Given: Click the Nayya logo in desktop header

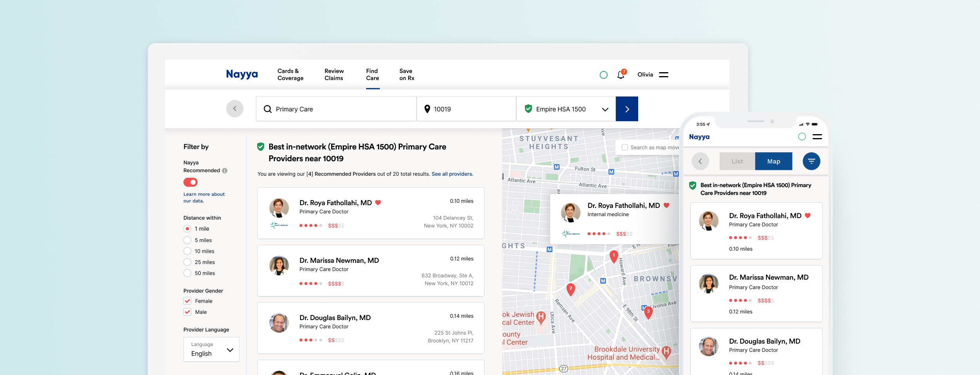Looking at the screenshot, I should (x=242, y=74).
